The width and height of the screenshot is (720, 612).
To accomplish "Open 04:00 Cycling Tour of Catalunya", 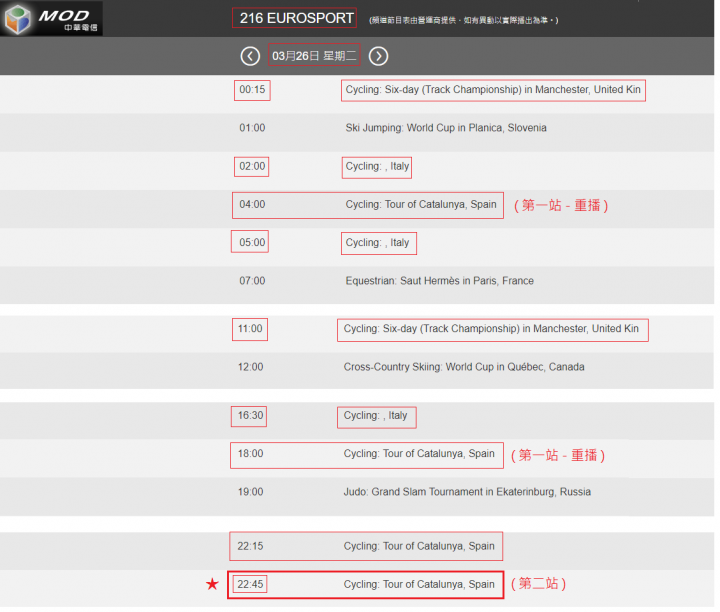I will 421,204.
